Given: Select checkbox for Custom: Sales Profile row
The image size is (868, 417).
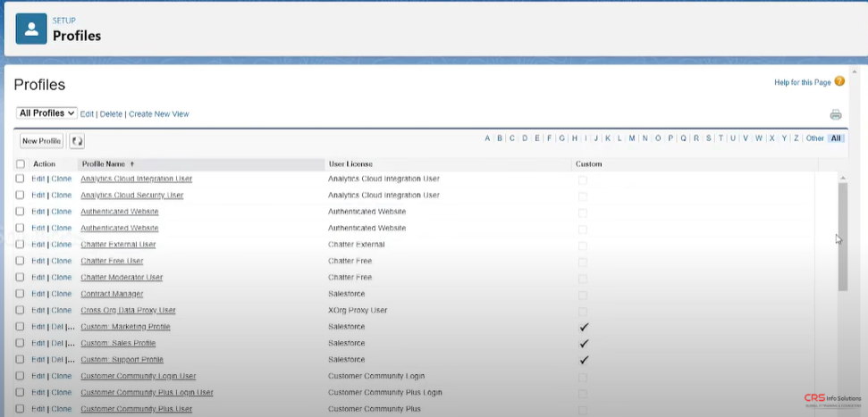Looking at the screenshot, I should click(21, 343).
